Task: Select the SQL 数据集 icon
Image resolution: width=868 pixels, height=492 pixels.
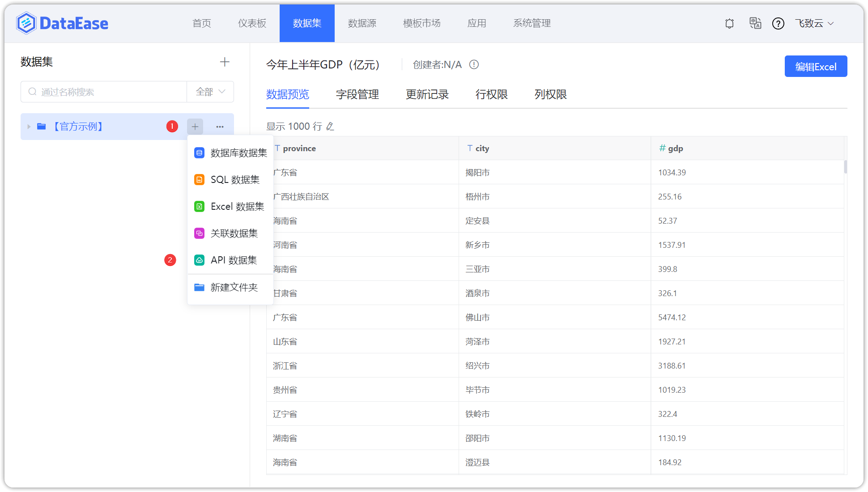Action: tap(199, 179)
